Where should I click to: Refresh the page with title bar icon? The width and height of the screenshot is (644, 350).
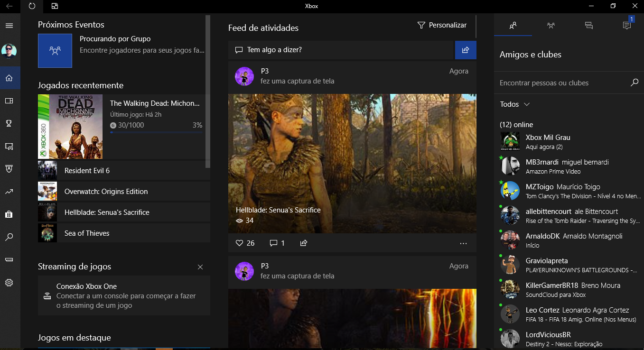click(32, 6)
